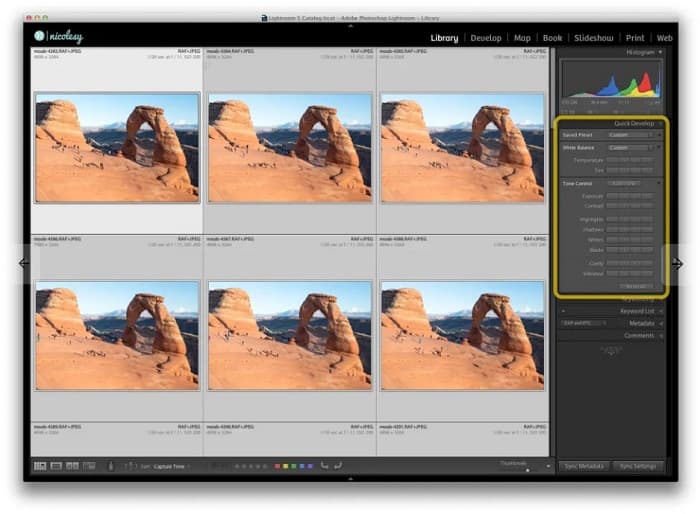Open Survey view icon
The width and height of the screenshot is (700, 514).
tap(88, 466)
